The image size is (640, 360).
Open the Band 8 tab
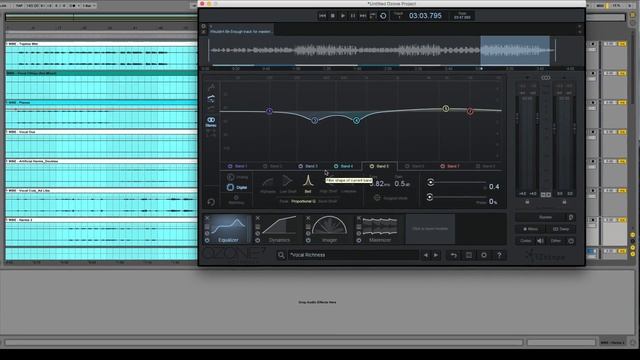(486, 167)
